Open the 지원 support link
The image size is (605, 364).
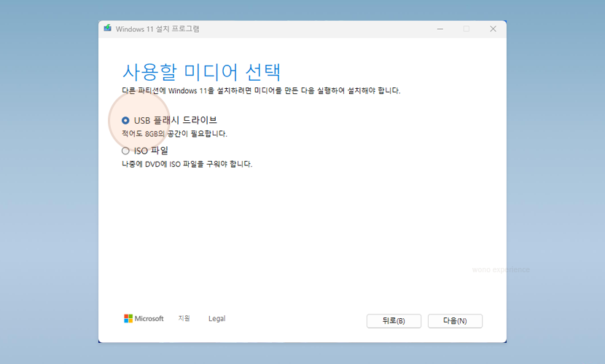point(184,318)
